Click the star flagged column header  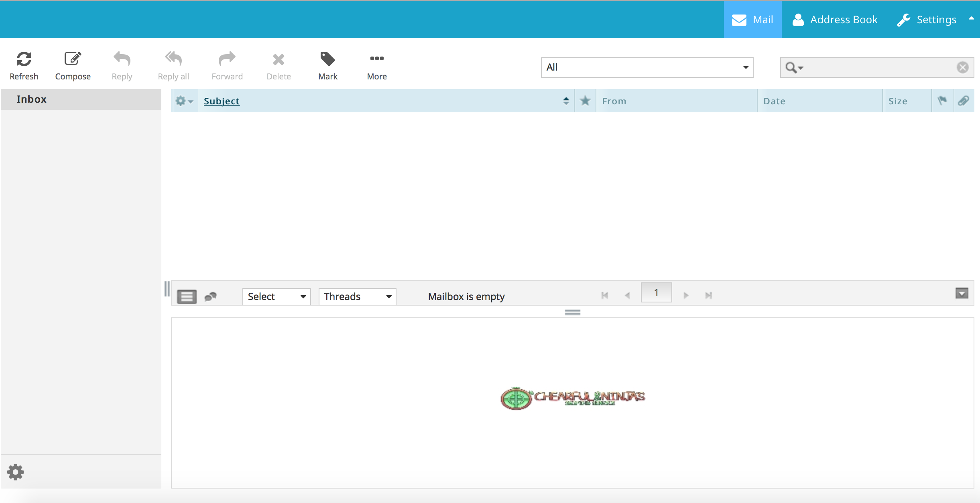tap(585, 101)
